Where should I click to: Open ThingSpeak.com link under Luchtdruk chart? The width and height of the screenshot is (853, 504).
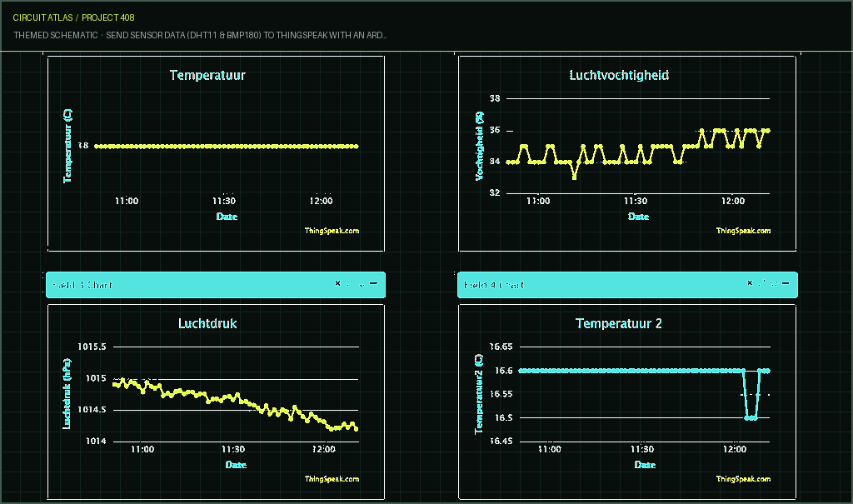pos(332,479)
